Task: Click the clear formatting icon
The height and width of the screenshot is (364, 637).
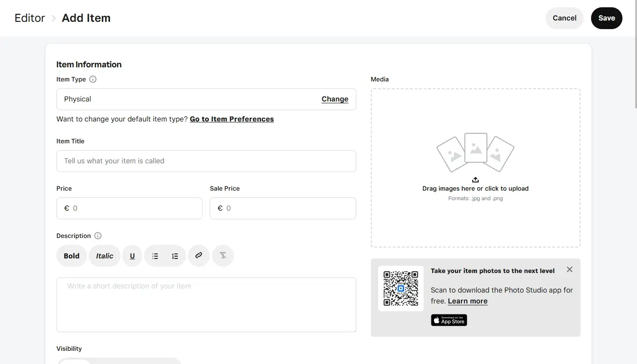Action: pyautogui.click(x=223, y=256)
